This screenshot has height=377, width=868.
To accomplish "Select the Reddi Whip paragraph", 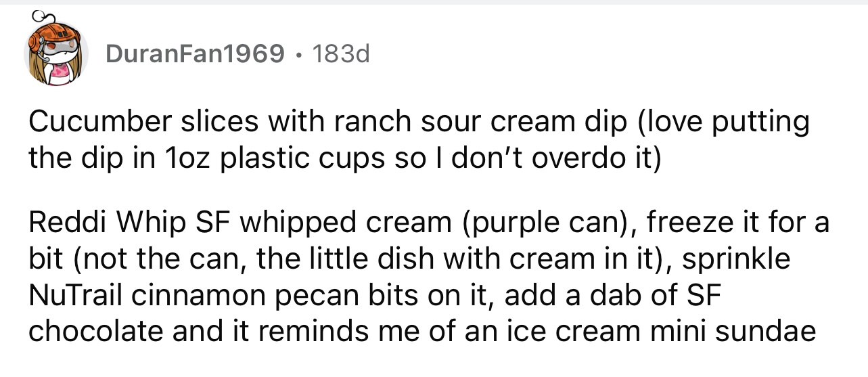I will 428,278.
